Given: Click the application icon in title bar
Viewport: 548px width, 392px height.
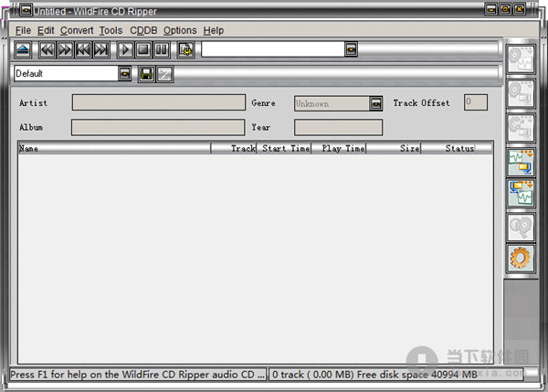Looking at the screenshot, I should point(26,10).
